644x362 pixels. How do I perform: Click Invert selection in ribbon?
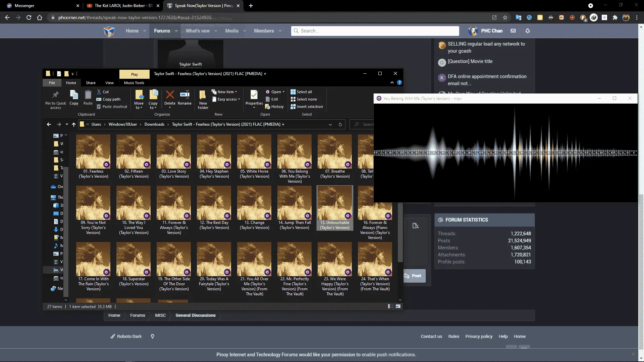click(307, 107)
